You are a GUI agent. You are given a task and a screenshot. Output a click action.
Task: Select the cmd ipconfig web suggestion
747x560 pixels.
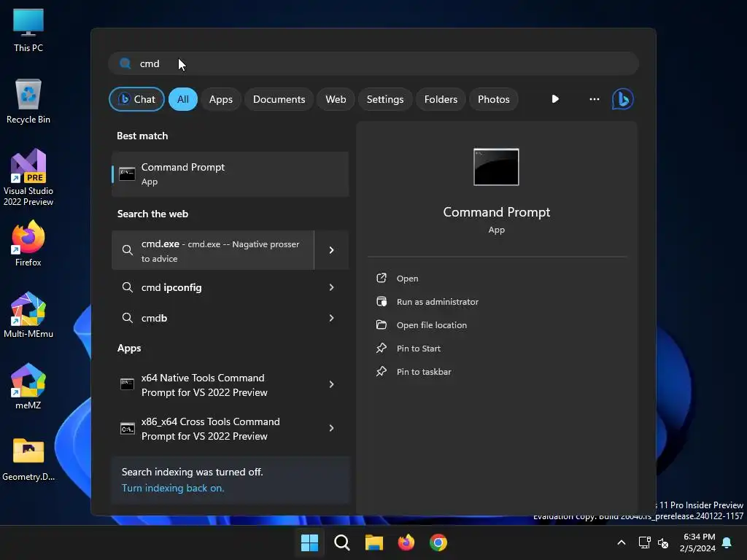coord(213,287)
